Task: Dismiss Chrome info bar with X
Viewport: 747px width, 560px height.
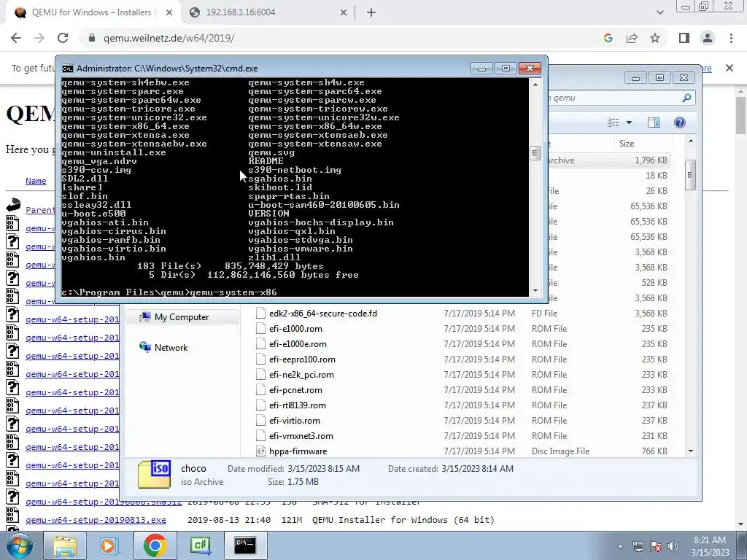Action: tap(729, 68)
